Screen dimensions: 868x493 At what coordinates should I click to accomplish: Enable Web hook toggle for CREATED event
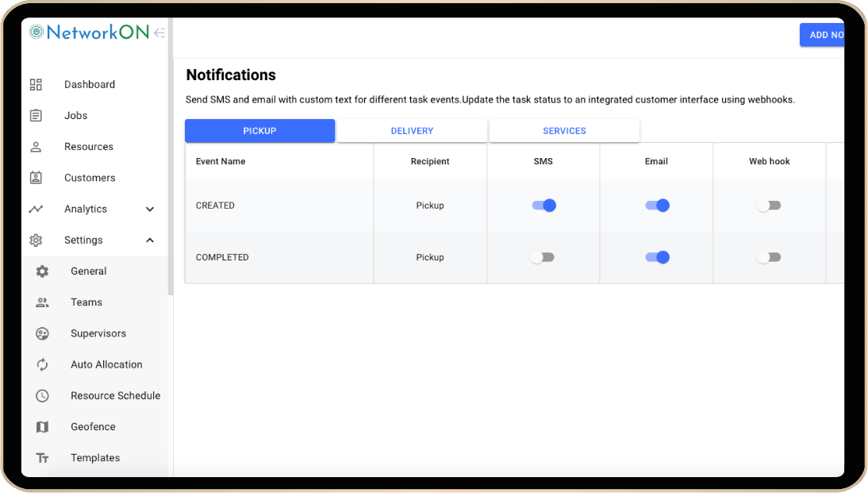coord(769,206)
